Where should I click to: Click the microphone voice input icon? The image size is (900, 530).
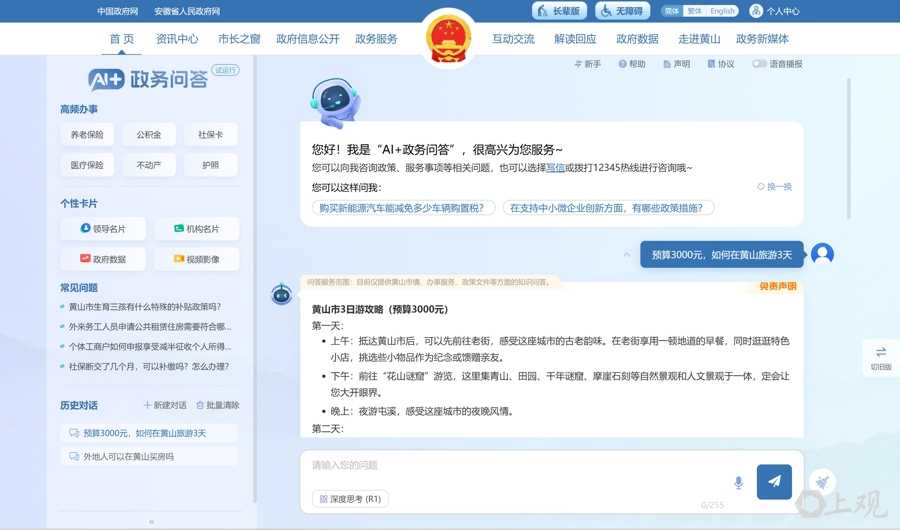739,483
